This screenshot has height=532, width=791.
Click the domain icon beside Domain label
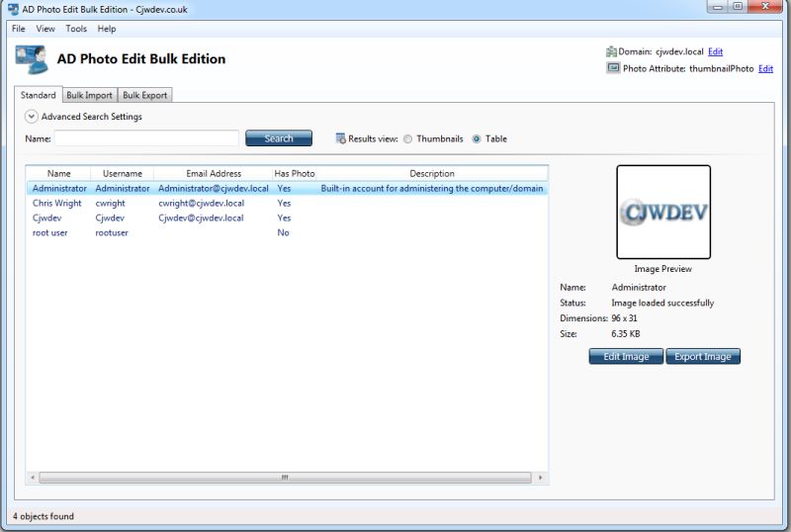(x=611, y=51)
